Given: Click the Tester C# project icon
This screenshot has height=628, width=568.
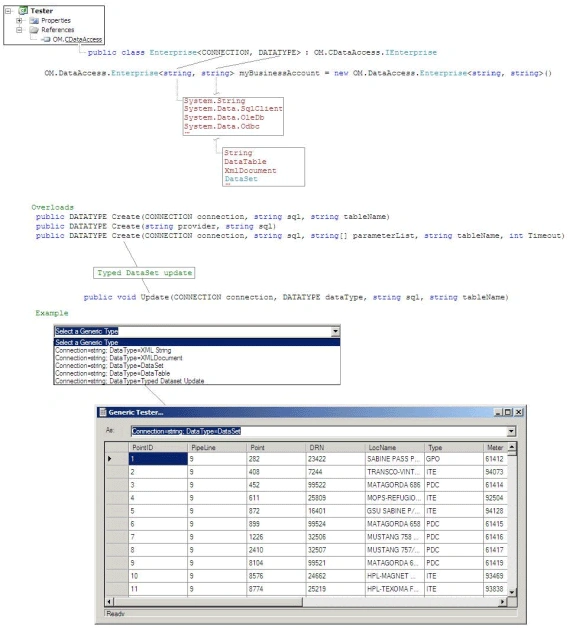Looking at the screenshot, I should tap(23, 11).
